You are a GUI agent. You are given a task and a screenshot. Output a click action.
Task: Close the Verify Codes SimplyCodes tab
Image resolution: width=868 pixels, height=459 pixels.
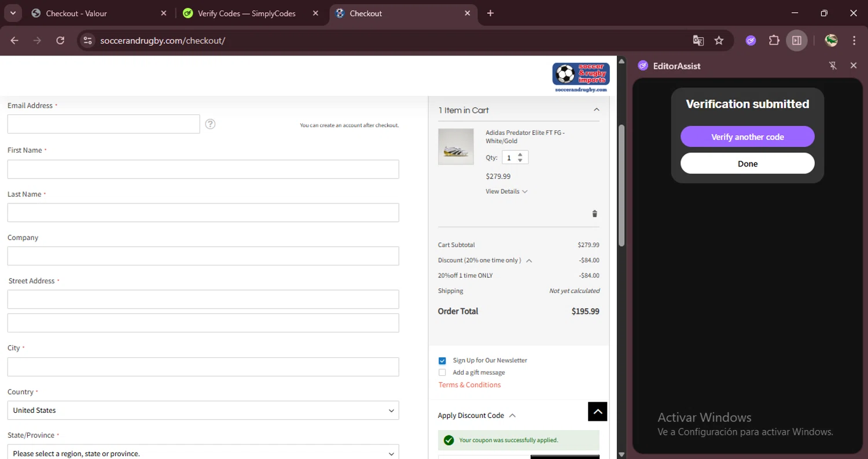tap(315, 13)
